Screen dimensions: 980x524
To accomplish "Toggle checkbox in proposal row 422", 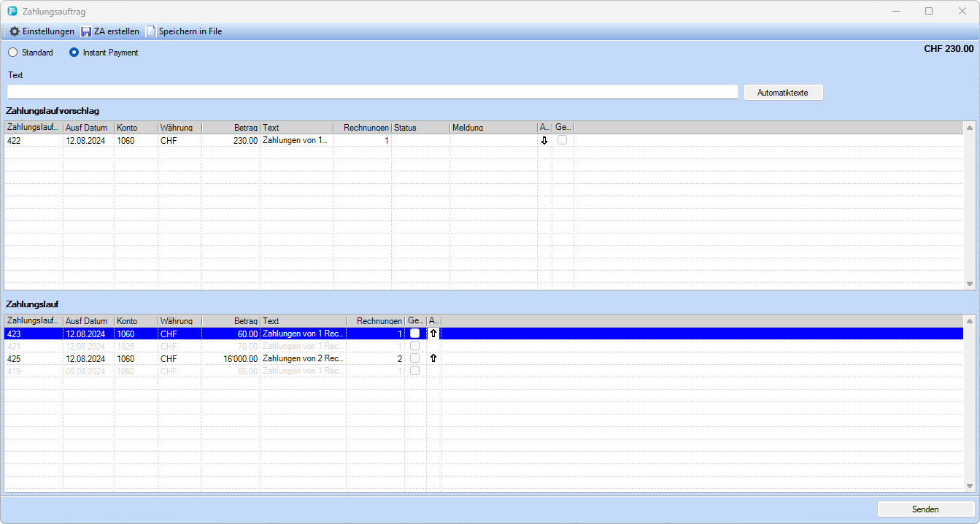I will (562, 140).
